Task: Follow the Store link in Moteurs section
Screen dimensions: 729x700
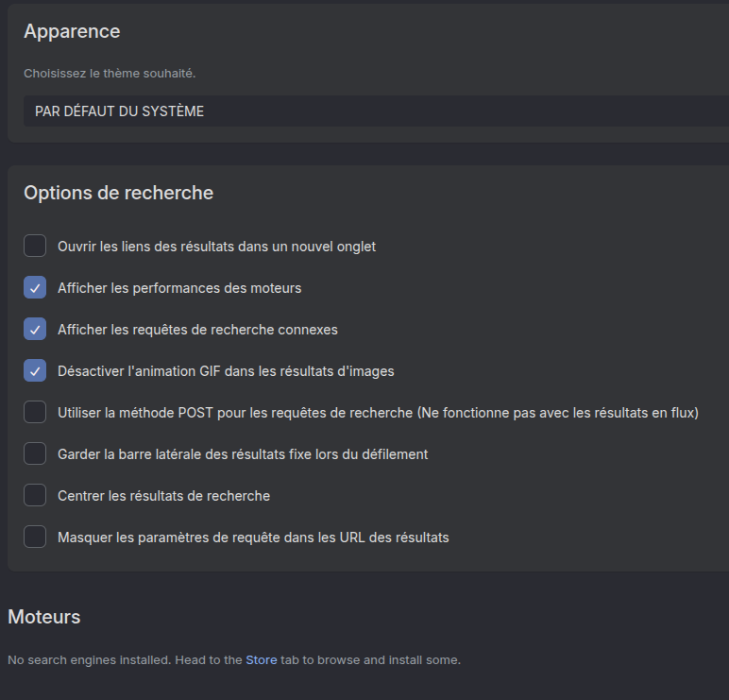Action: tap(262, 660)
